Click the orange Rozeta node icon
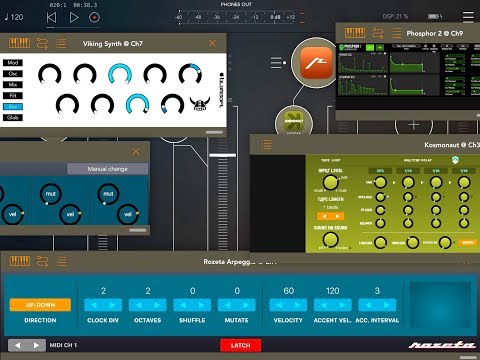 [x=316, y=63]
